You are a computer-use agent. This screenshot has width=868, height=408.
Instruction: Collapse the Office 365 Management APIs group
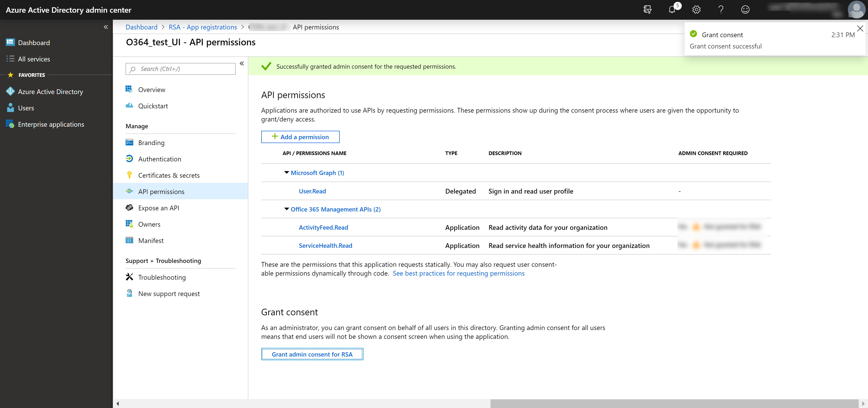coord(286,209)
